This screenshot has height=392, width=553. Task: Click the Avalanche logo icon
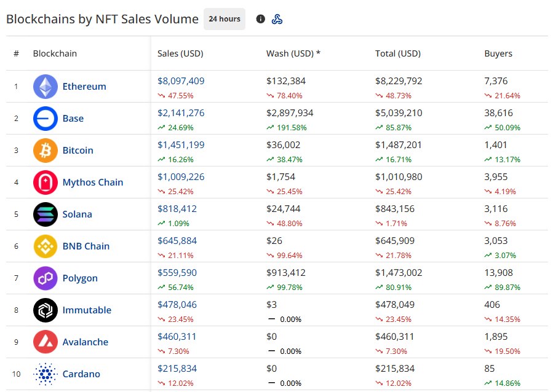(x=45, y=342)
